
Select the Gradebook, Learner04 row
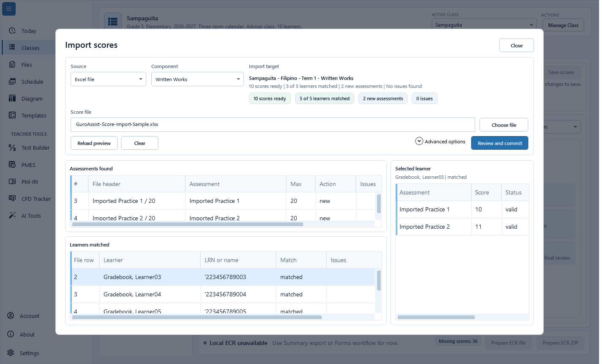coord(223,294)
